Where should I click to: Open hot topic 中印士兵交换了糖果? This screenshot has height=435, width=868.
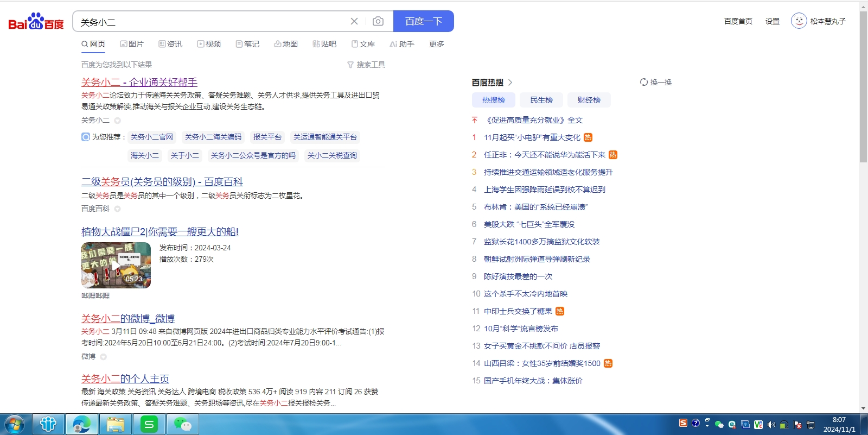click(518, 311)
